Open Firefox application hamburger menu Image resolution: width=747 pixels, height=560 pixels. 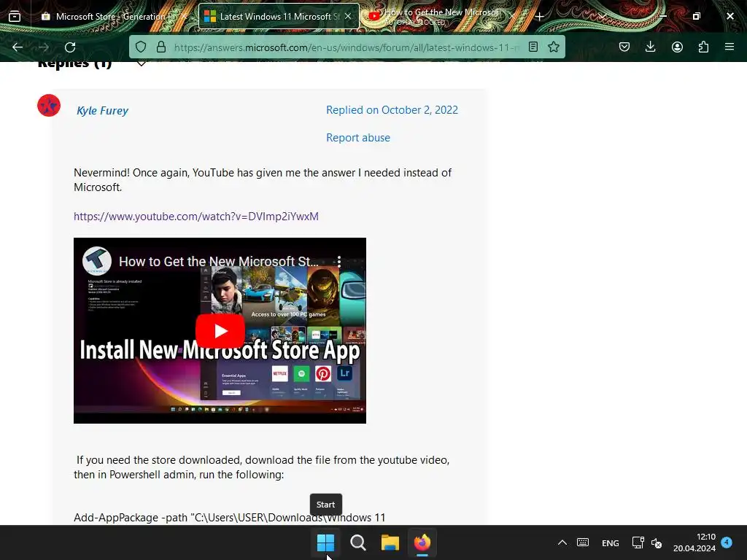pos(729,47)
